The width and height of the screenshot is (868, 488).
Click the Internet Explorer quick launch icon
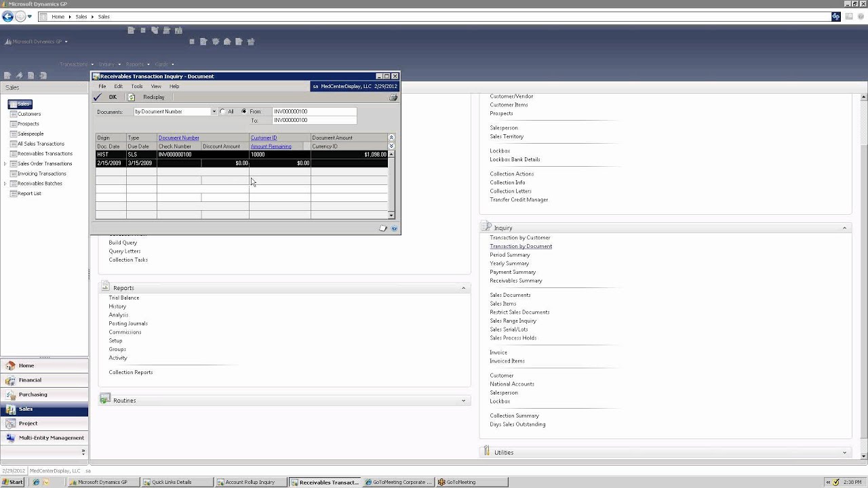[35, 483]
